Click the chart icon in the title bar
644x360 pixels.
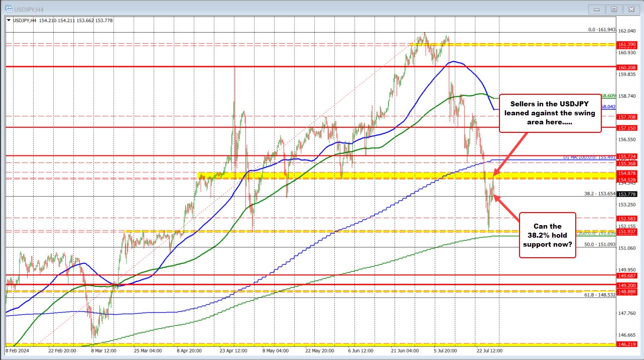click(x=9, y=9)
